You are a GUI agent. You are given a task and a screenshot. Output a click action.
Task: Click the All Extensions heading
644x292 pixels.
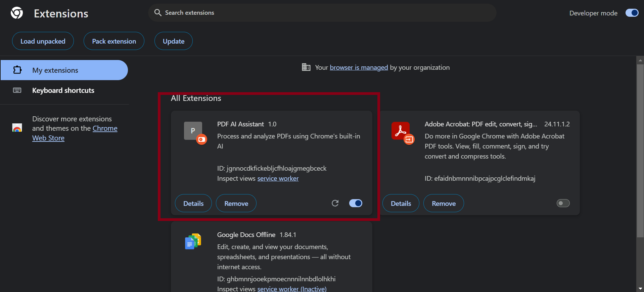(x=196, y=98)
